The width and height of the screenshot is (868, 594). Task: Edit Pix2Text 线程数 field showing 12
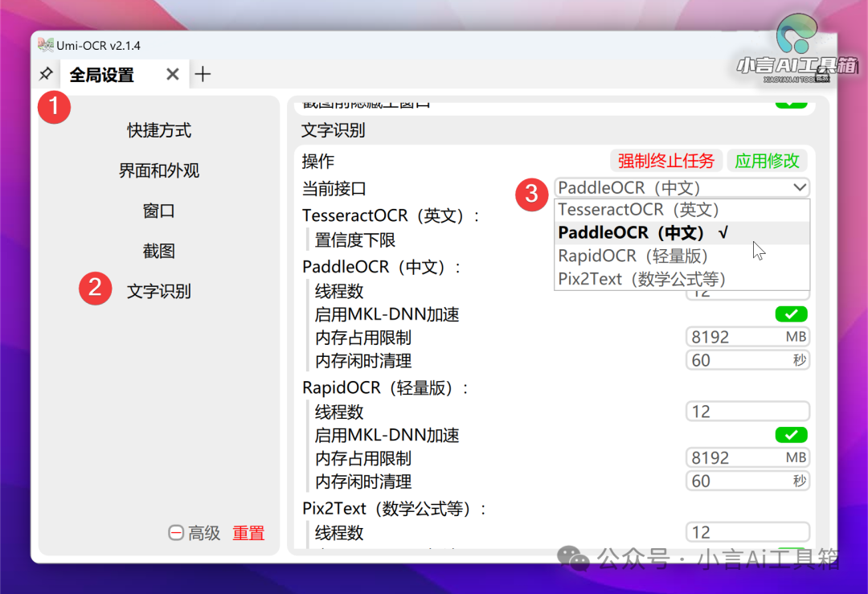(747, 533)
